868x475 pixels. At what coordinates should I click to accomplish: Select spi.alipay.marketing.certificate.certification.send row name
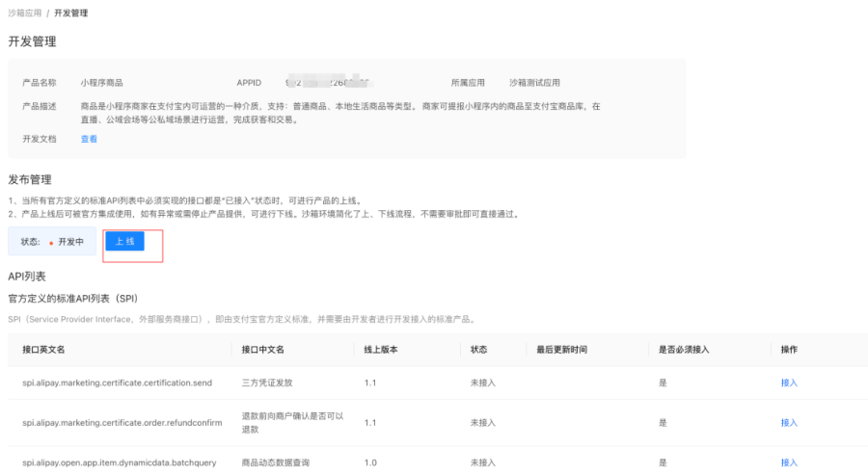pyautogui.click(x=117, y=383)
